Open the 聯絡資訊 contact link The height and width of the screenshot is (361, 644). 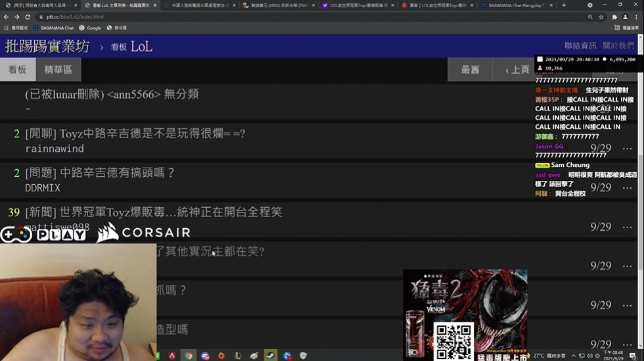tap(580, 45)
